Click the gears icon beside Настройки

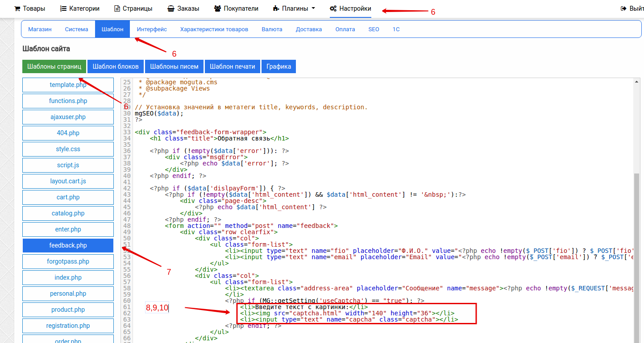(333, 8)
